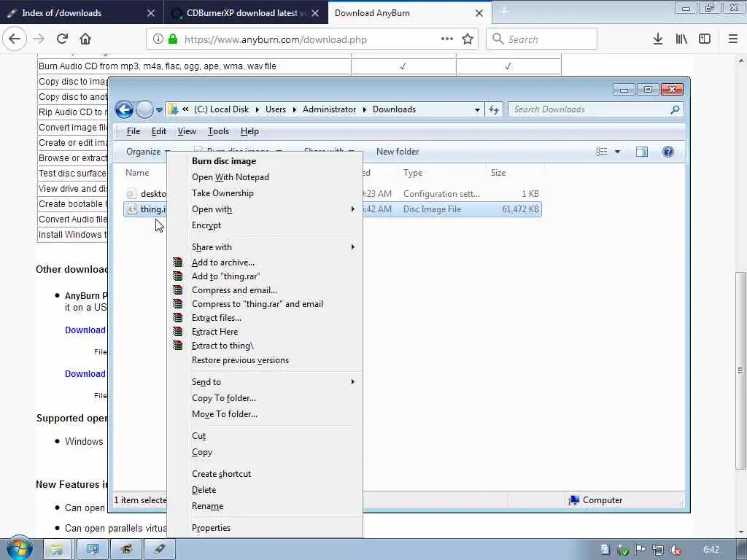Close the CDBurnerXP tab
Screen dimensions: 747x560
pos(315,13)
